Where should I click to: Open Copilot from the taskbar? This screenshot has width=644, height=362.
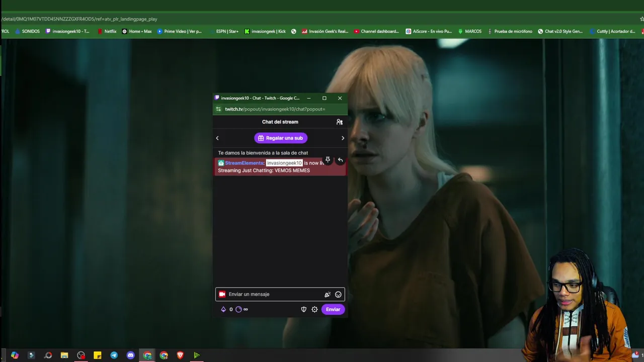click(15, 355)
